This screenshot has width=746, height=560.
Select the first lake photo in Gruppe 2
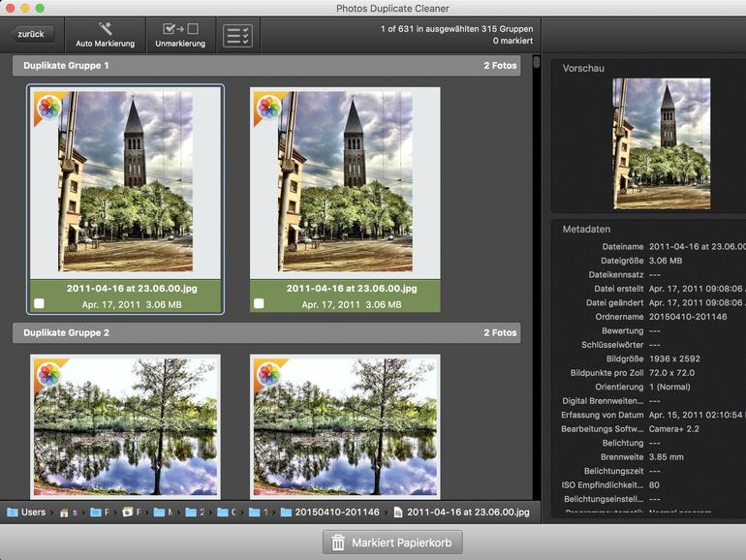pos(125,426)
